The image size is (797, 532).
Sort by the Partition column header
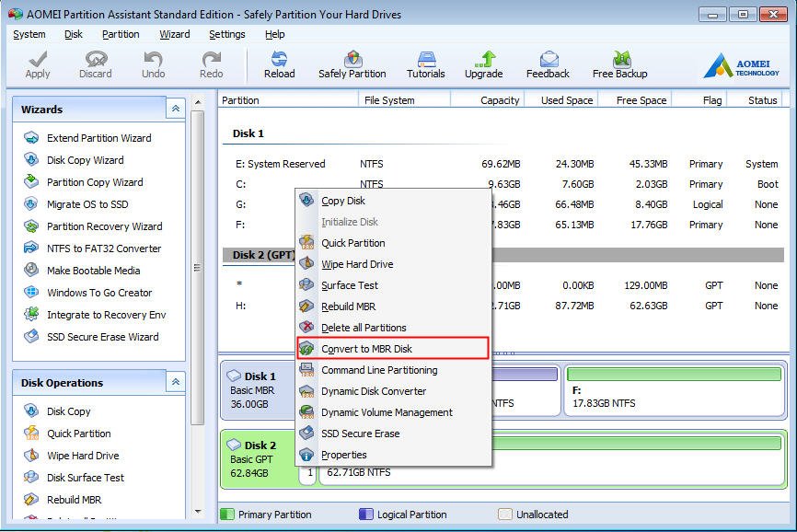click(288, 100)
